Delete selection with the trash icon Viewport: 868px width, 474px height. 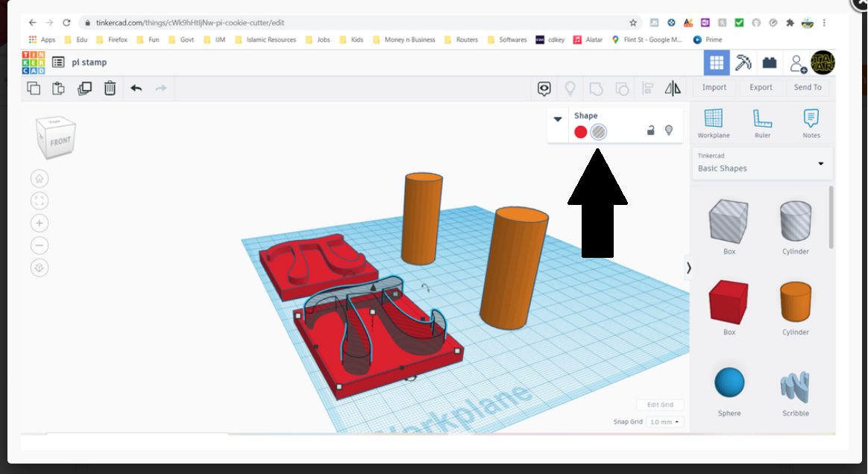coord(110,88)
